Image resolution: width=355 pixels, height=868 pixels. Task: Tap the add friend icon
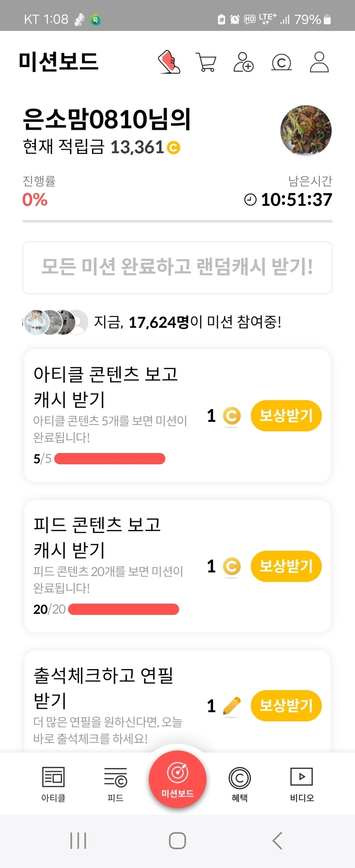tap(243, 62)
